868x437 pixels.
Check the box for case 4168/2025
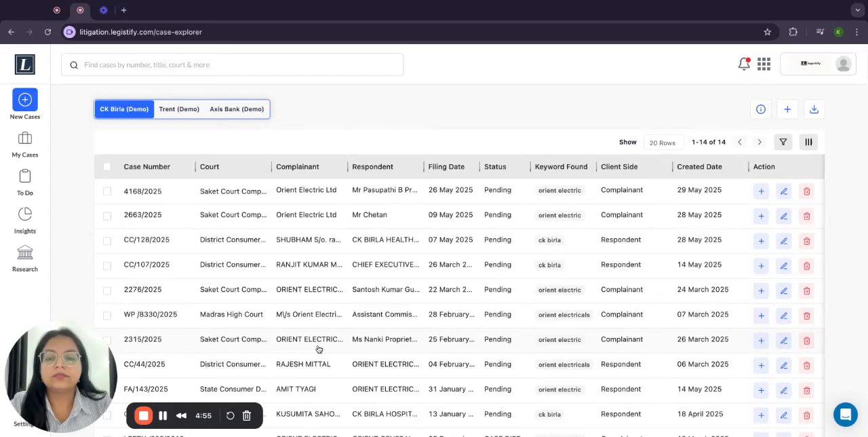pos(107,191)
